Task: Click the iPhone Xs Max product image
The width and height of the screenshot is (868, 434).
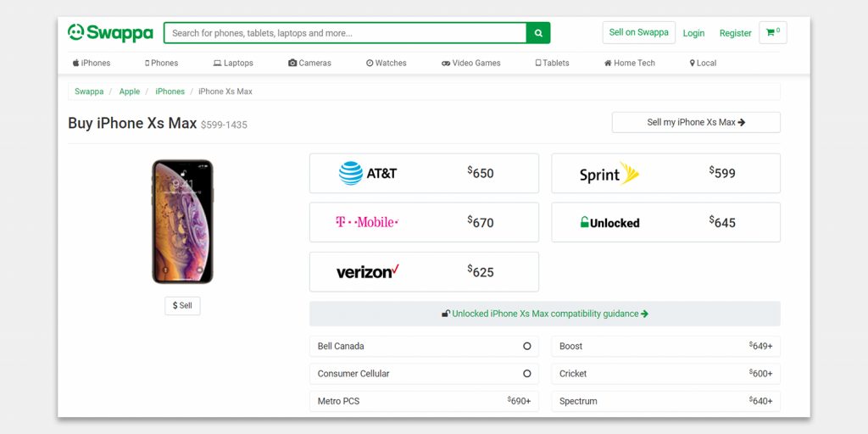Action: click(x=183, y=221)
